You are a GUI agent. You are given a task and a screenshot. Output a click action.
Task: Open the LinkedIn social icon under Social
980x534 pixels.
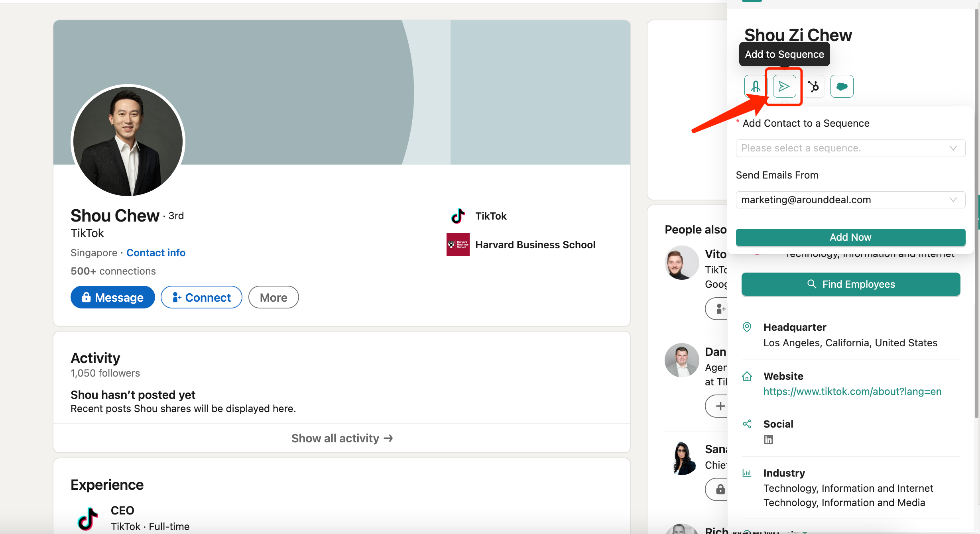[x=768, y=440]
